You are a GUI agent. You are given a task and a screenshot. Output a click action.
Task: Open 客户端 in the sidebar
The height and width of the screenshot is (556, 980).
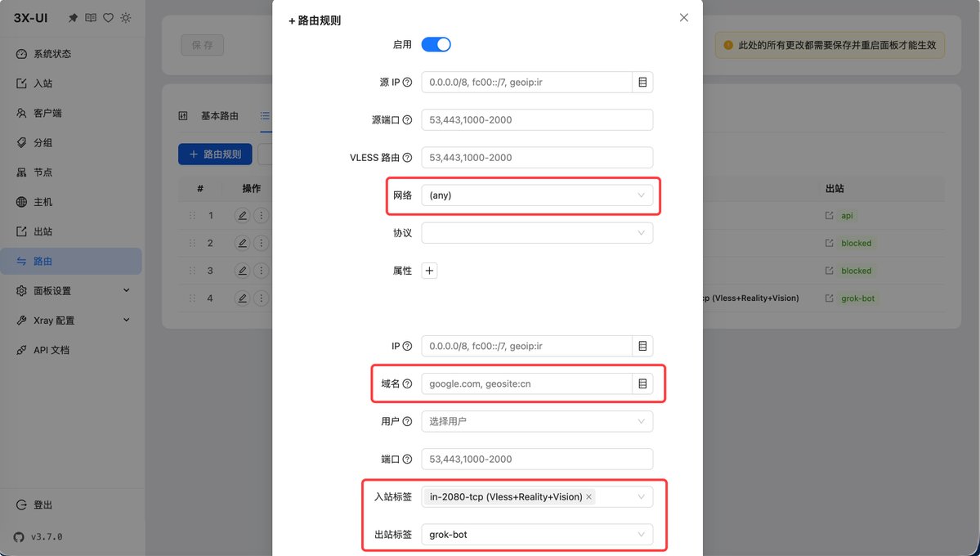71,113
